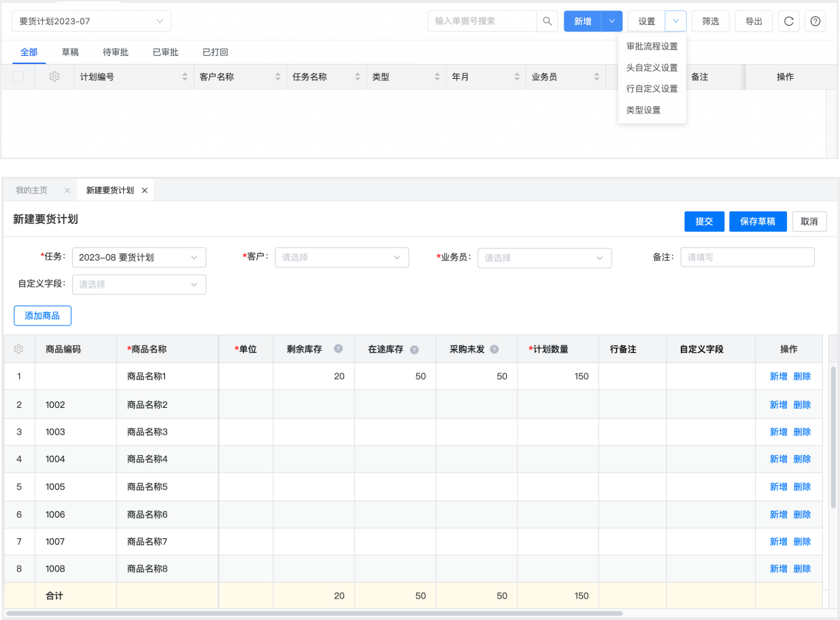Click the 提交 button
The height and width of the screenshot is (620, 840).
tap(704, 222)
